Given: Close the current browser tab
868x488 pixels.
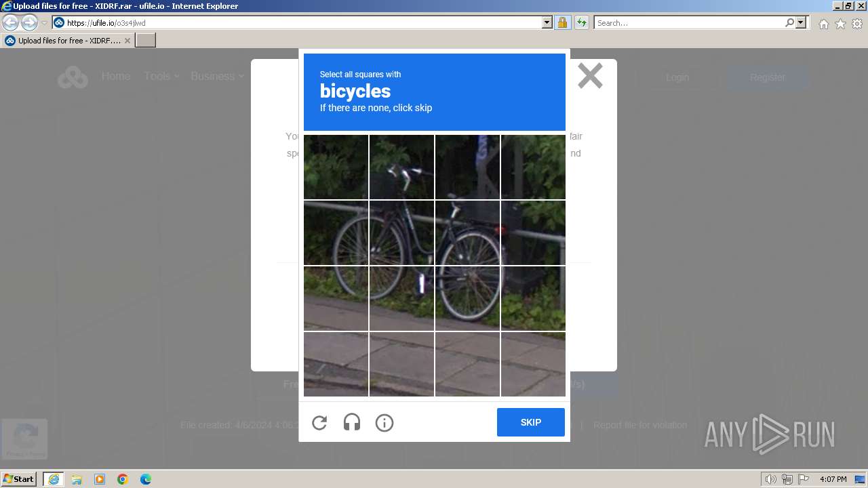Looking at the screenshot, I should coord(127,41).
